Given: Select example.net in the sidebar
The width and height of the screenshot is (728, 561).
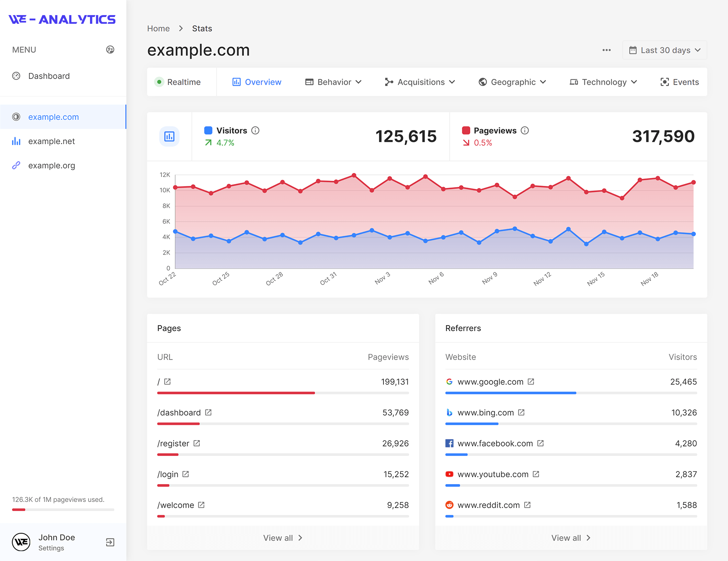Looking at the screenshot, I should pyautogui.click(x=51, y=141).
